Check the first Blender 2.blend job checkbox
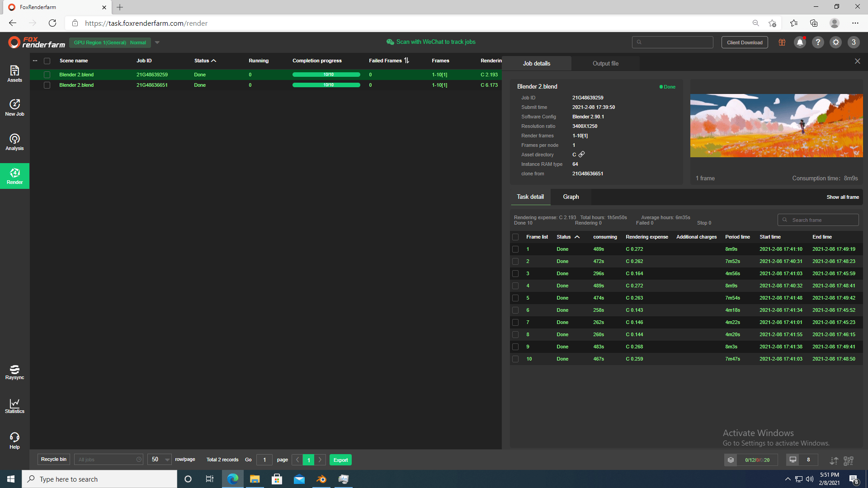 [47, 75]
